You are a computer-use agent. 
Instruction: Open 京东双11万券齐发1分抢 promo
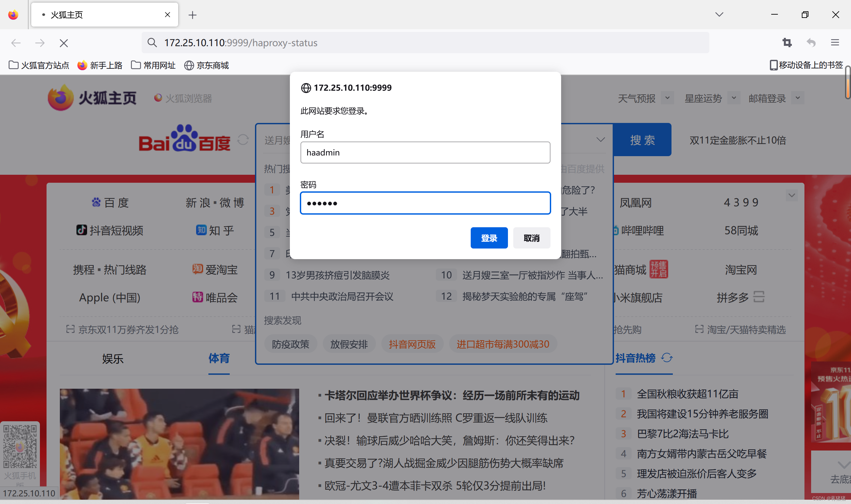122,330
